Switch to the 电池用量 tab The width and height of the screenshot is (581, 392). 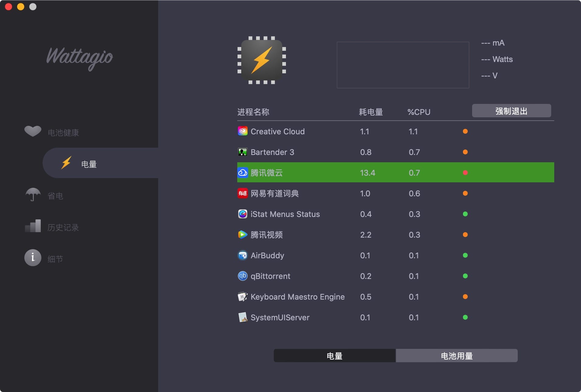tap(456, 356)
